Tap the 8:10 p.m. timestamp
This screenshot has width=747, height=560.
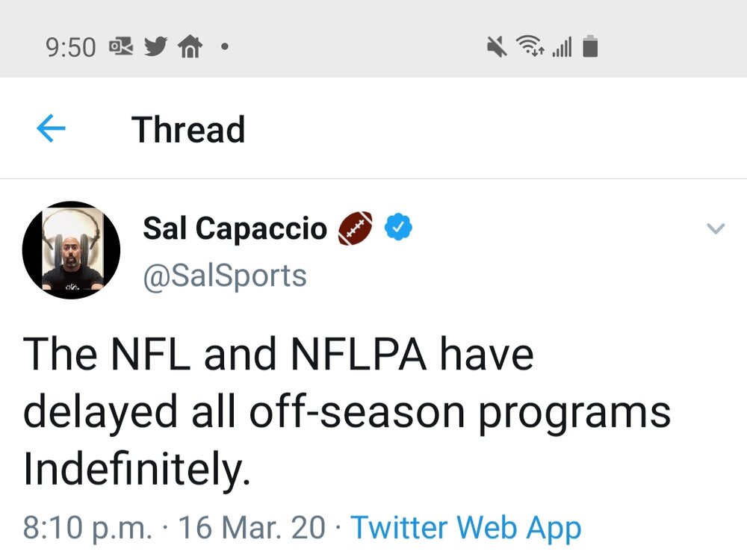pos(87,528)
